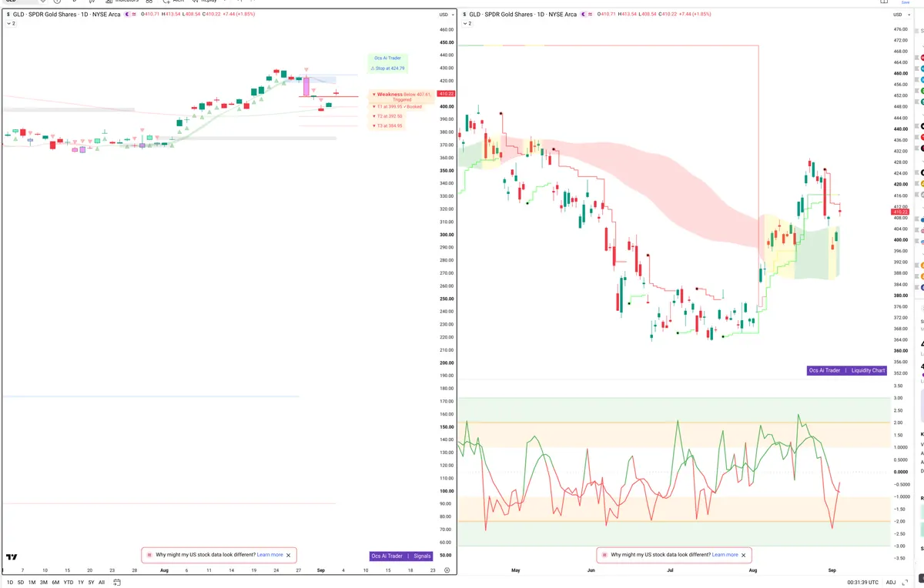This screenshot has height=588, width=924.
Task: Select the All time range
Action: [102, 583]
